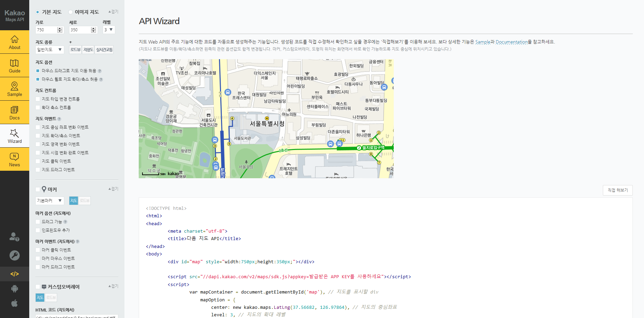Collapse the map settings with top 접기
The image size is (644, 318).
pos(113,12)
